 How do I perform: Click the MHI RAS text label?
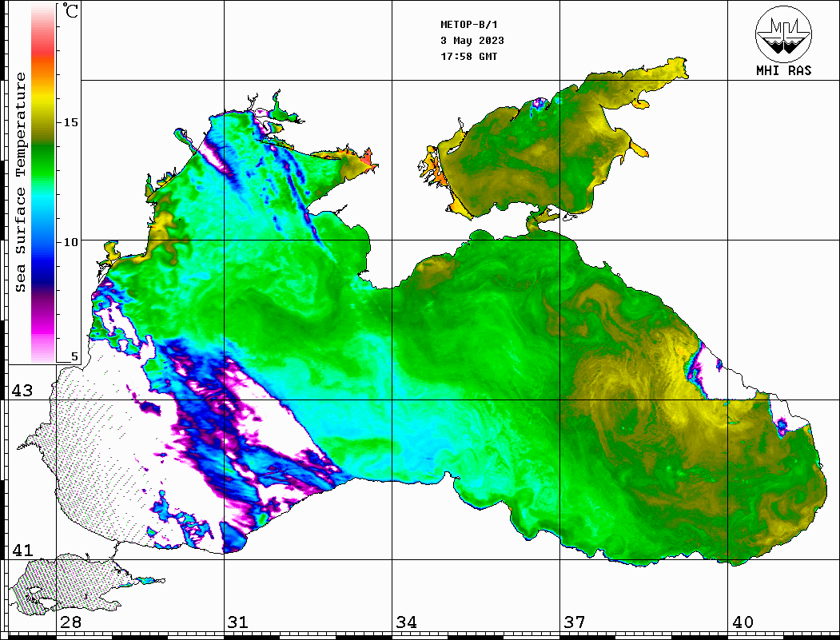point(783,70)
